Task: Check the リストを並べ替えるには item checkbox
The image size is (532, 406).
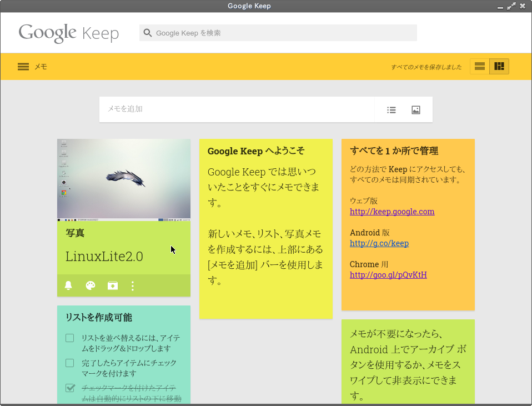Action: click(69, 338)
